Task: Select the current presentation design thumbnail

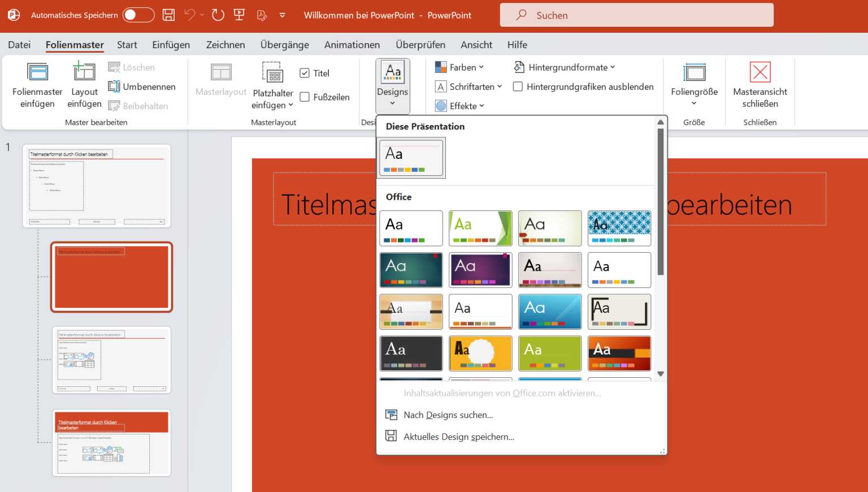Action: [411, 158]
